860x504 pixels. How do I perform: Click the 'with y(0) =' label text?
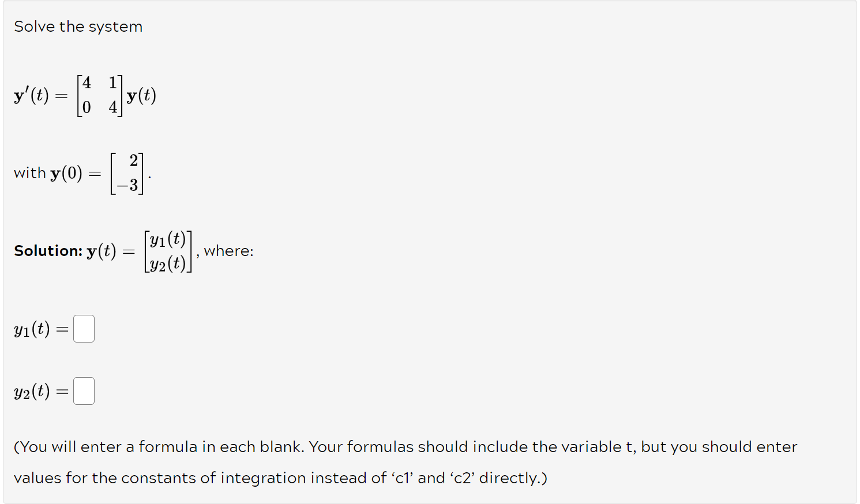[x=55, y=172]
